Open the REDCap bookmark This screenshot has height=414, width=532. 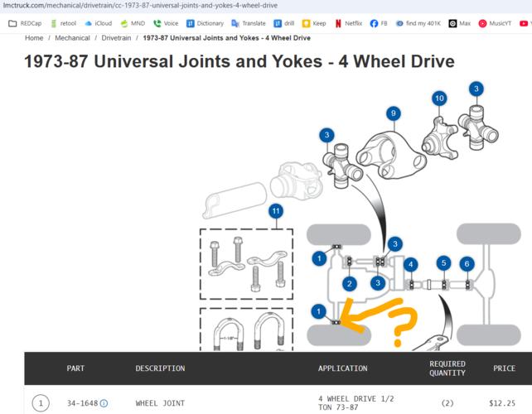click(x=25, y=23)
